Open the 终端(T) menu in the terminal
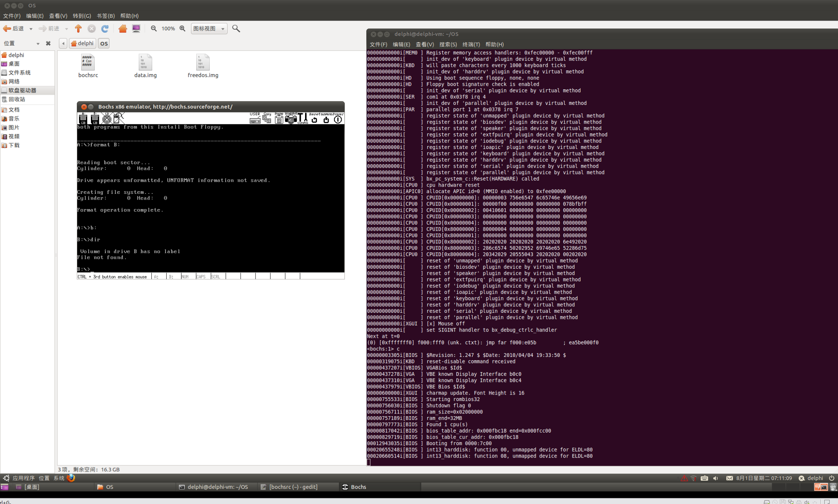 coord(471,44)
